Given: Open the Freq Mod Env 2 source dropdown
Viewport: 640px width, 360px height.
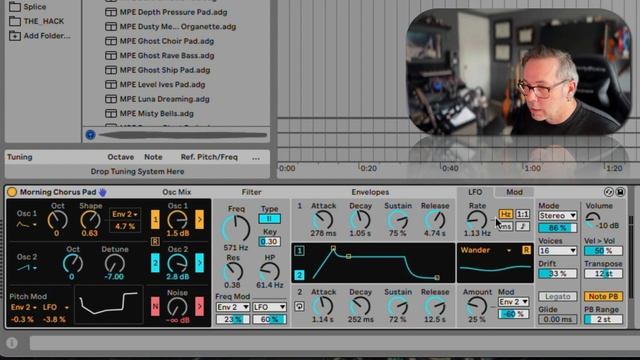Looking at the screenshot, I should click(x=233, y=307).
